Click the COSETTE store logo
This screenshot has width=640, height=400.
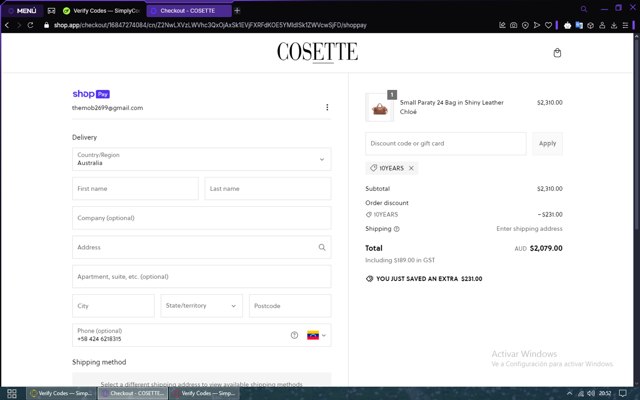tap(318, 52)
